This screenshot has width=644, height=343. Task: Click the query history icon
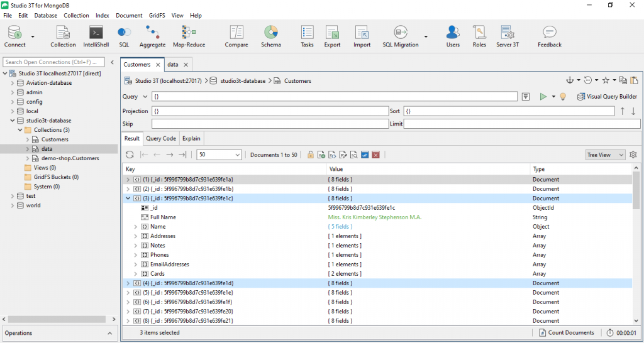pyautogui.click(x=588, y=80)
